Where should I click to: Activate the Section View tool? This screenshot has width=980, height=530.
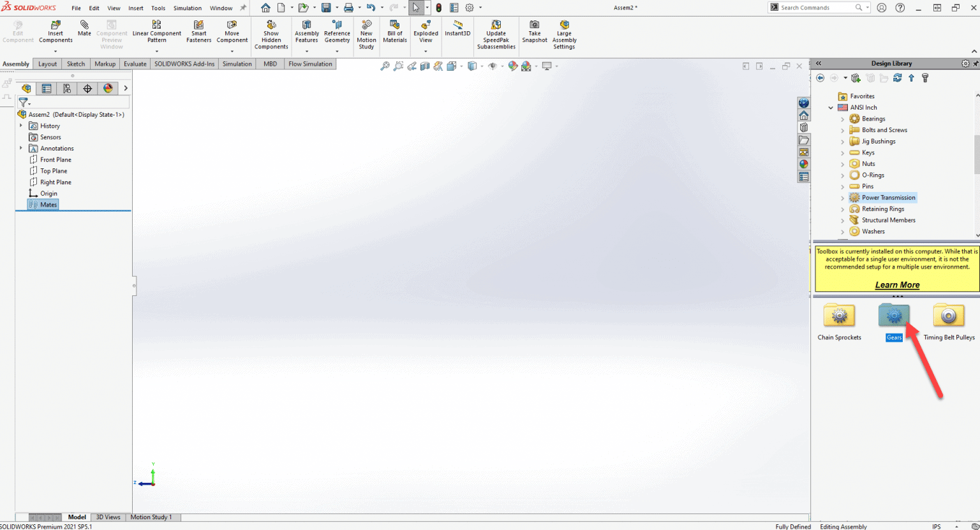click(x=425, y=66)
